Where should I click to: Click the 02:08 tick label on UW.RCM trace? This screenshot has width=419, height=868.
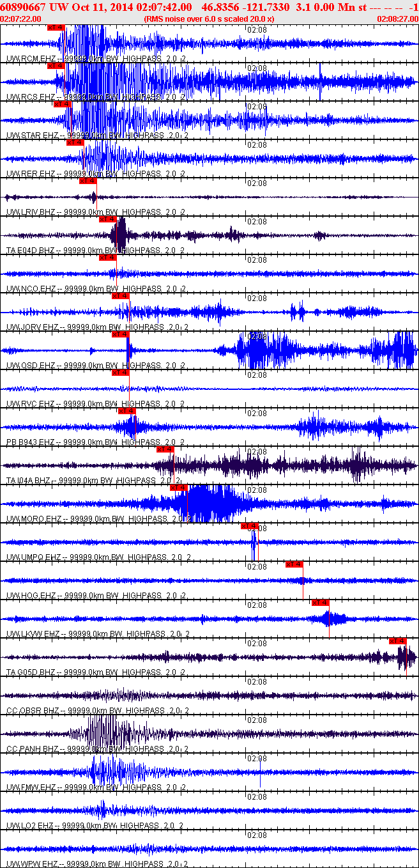click(257, 30)
